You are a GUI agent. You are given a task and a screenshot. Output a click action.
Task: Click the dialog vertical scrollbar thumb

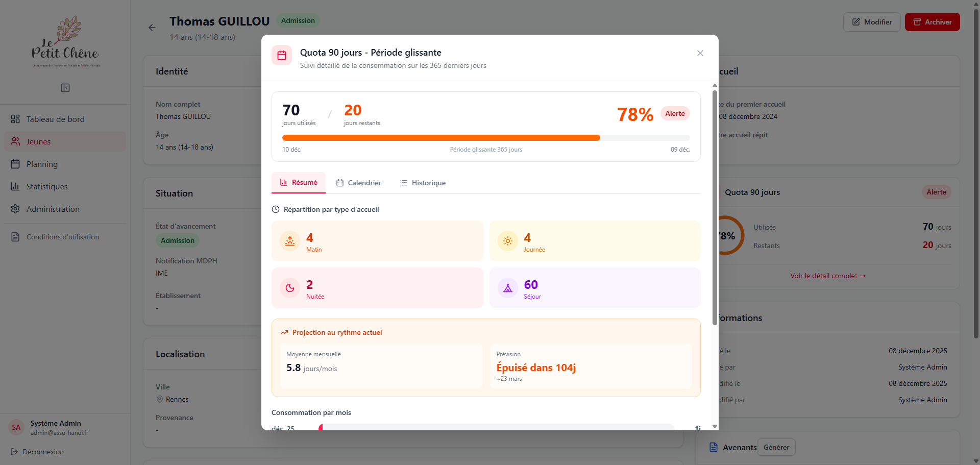point(715,207)
